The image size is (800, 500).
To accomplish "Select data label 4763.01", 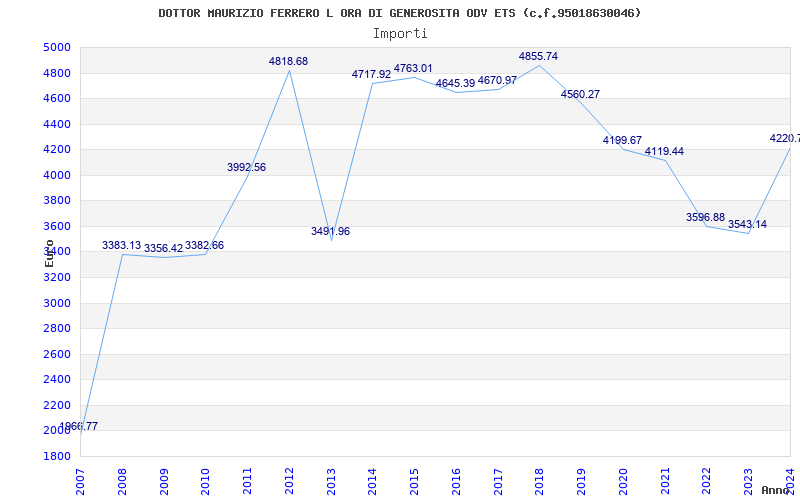I will point(413,68).
